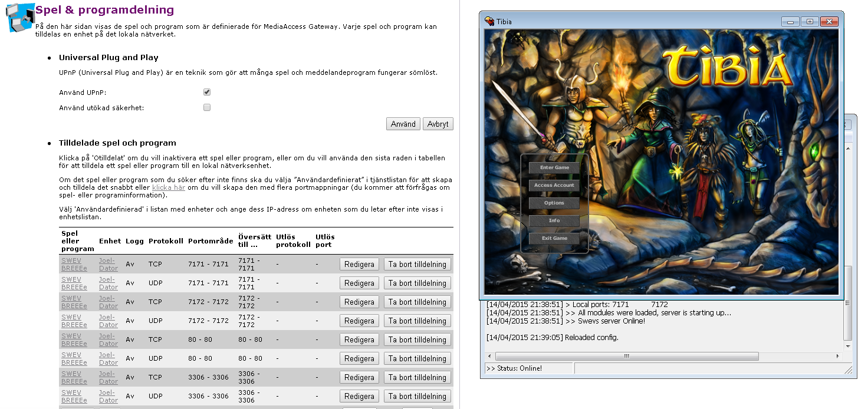Open SWEV BREEEe link in TCP 7171 row

[x=74, y=264]
